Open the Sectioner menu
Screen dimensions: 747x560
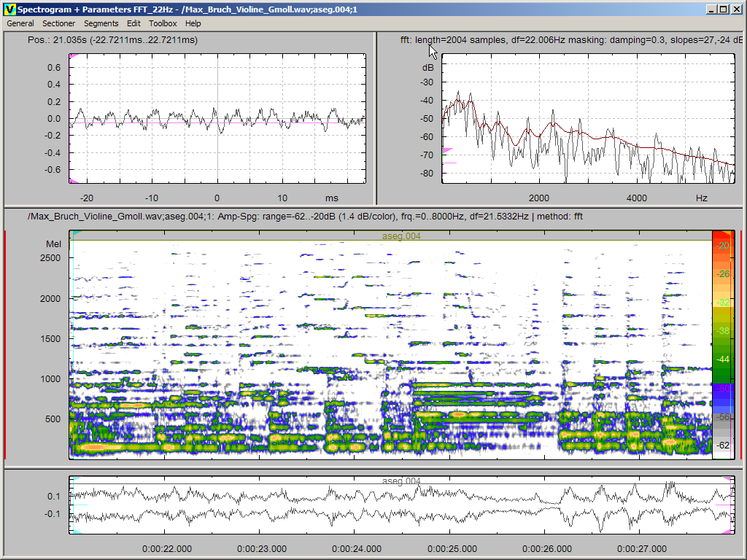(58, 23)
